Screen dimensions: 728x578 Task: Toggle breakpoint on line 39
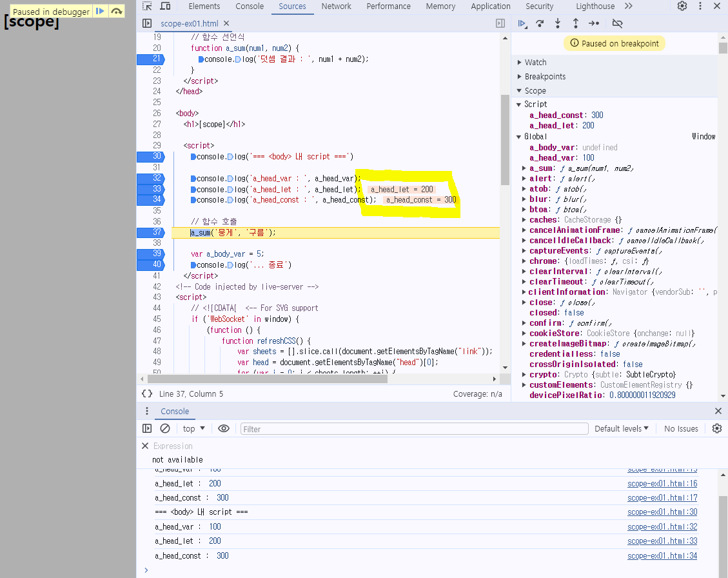151,254
